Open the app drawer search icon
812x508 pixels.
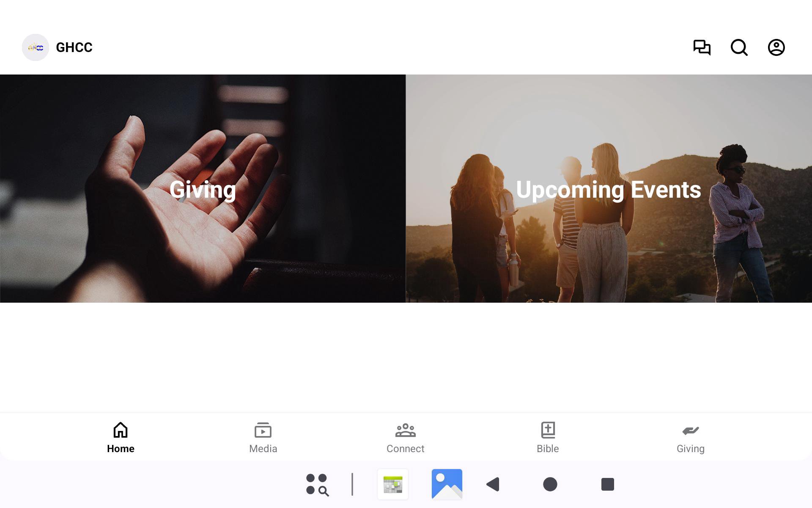coord(317,484)
